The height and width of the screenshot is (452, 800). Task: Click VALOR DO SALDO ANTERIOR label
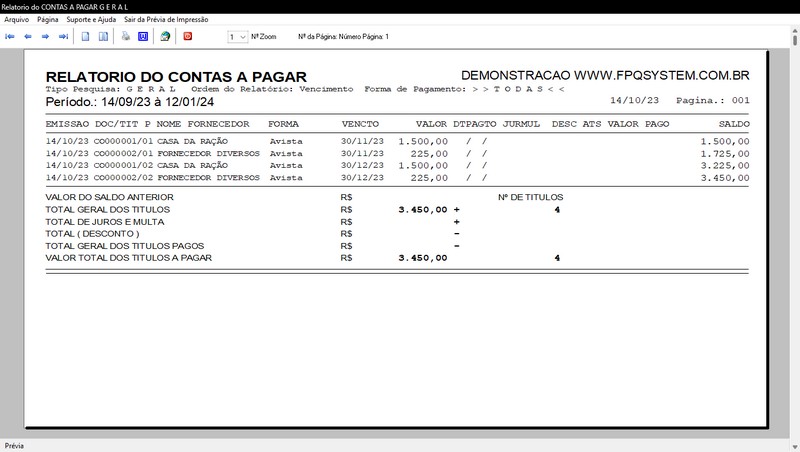click(x=110, y=197)
